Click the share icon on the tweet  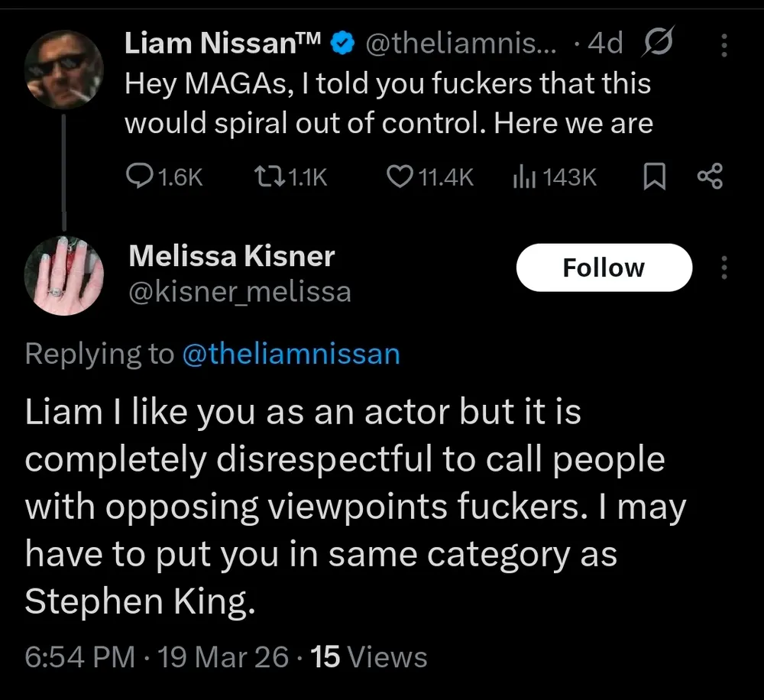710,177
